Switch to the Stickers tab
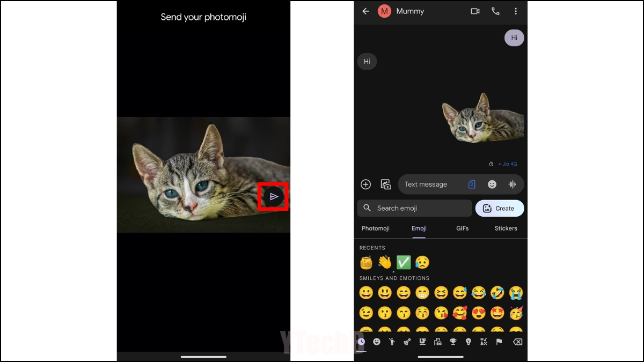Screen dimensions: 644x362 (x=506, y=228)
